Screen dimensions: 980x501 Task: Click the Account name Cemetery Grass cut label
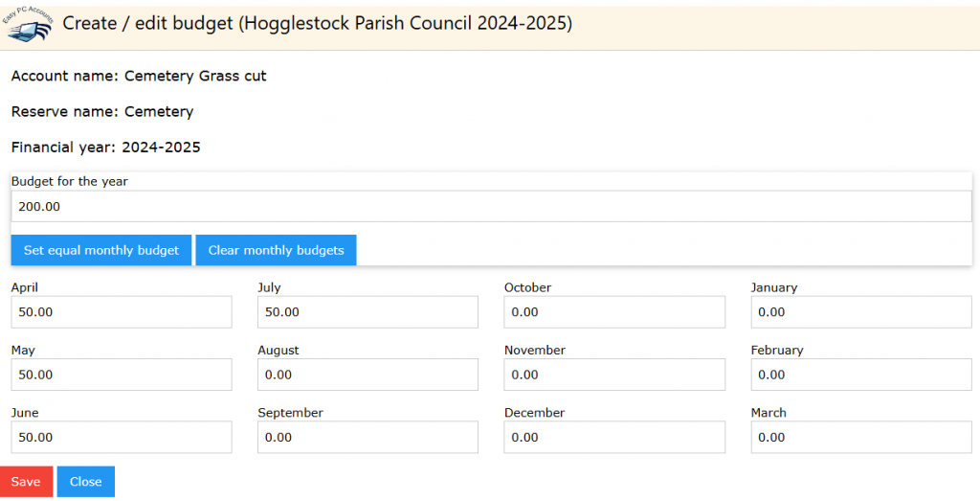coord(139,77)
